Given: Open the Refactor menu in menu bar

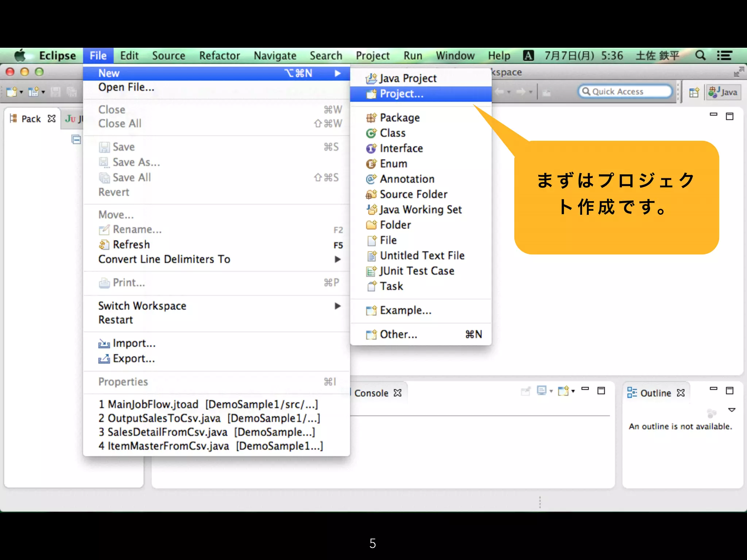Looking at the screenshot, I should pyautogui.click(x=219, y=56).
